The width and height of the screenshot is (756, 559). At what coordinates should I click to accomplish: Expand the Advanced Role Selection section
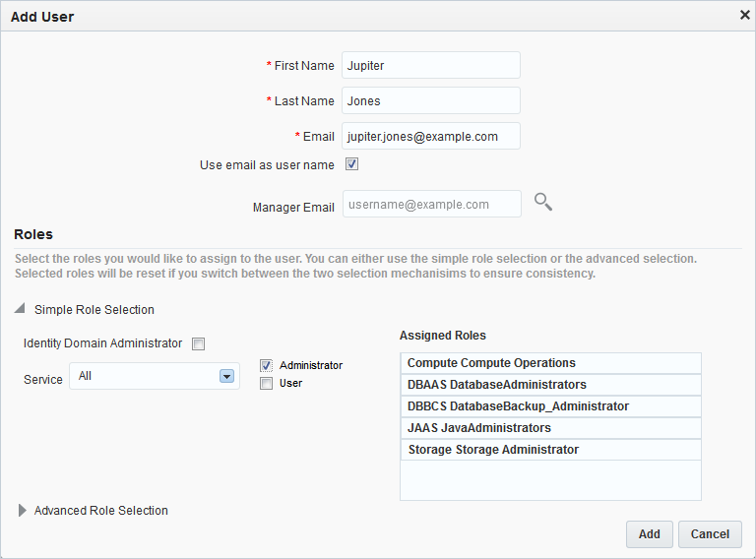coord(23,511)
